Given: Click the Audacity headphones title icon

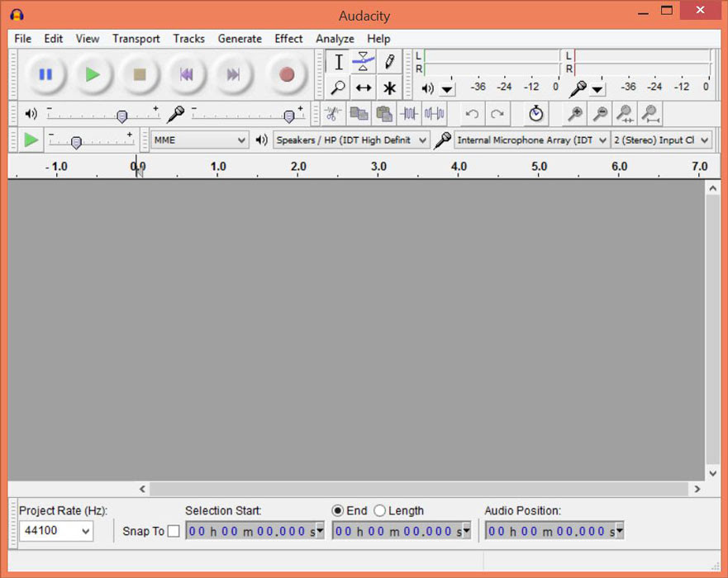Looking at the screenshot, I should [17, 16].
